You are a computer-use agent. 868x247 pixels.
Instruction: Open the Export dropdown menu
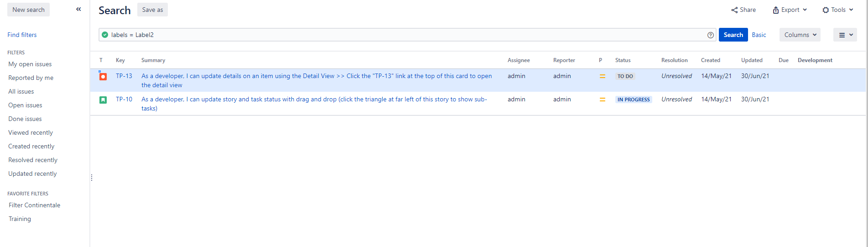click(x=790, y=10)
